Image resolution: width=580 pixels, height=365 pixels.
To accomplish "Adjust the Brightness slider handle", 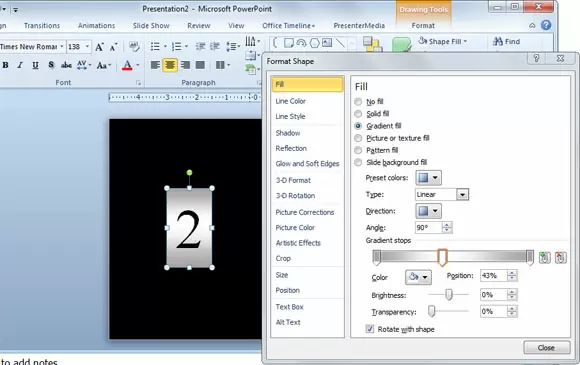I will (x=449, y=295).
